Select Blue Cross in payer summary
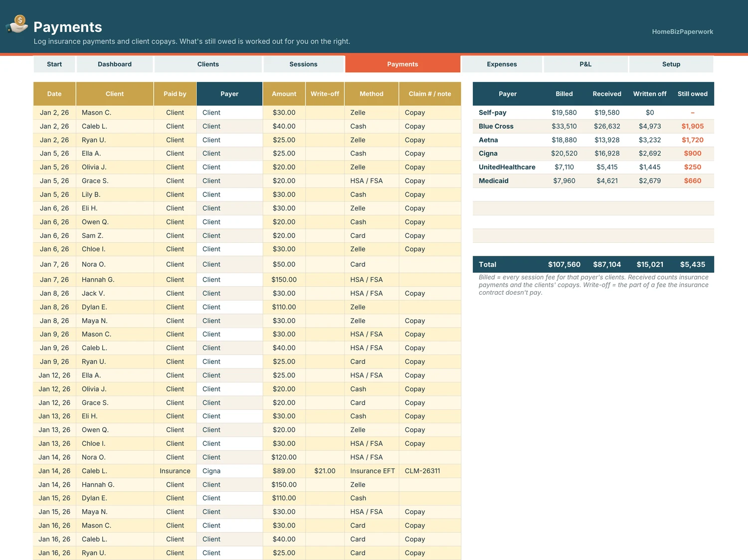This screenshot has height=560, width=748. (x=496, y=126)
